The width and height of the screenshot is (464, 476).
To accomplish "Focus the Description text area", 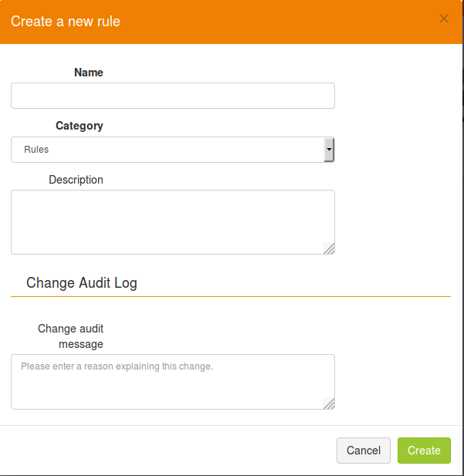I will (173, 222).
